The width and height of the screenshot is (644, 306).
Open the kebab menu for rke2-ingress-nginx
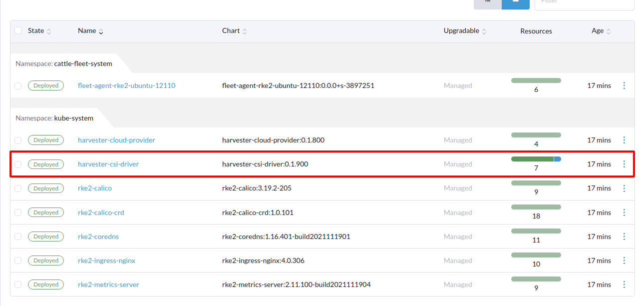[624, 260]
